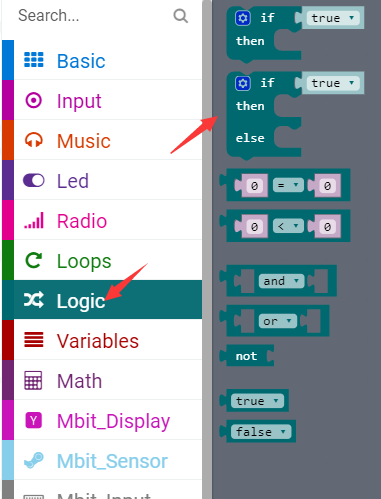Click 'else' label on if-then-else block
Viewport: 381px width, 499px height.
click(x=250, y=138)
